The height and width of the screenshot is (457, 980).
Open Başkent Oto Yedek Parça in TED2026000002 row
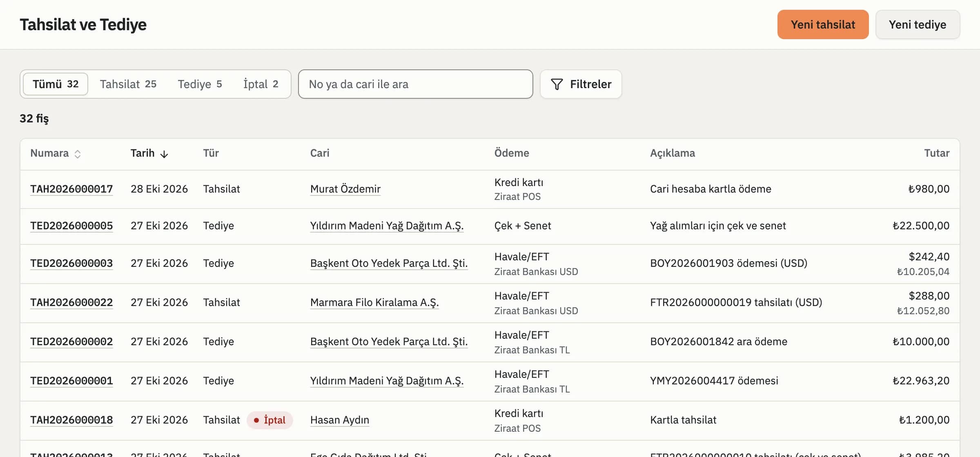pos(389,342)
